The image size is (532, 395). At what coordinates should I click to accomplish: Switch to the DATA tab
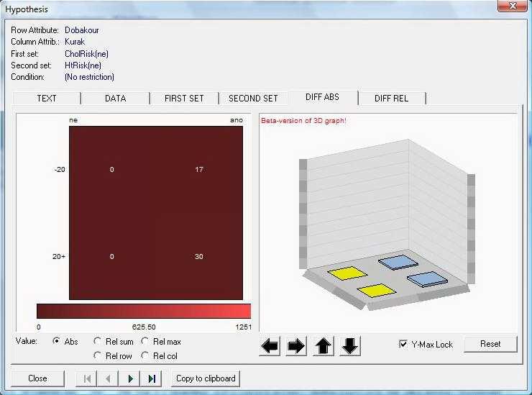pyautogui.click(x=115, y=99)
